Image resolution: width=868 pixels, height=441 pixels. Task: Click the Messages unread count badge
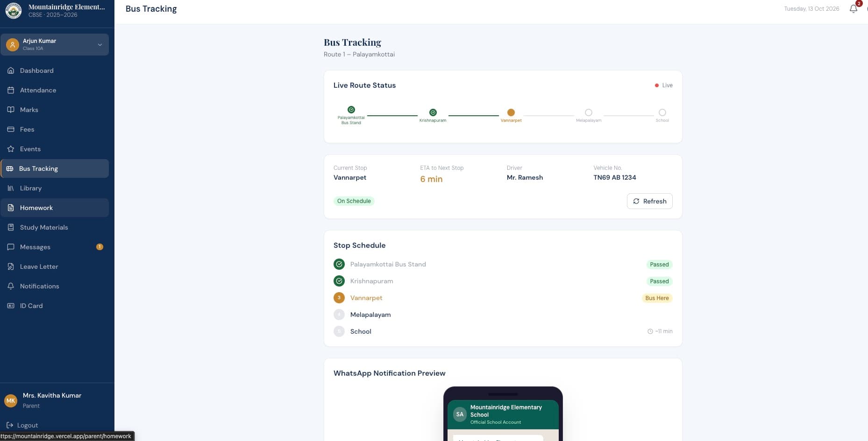click(x=100, y=247)
